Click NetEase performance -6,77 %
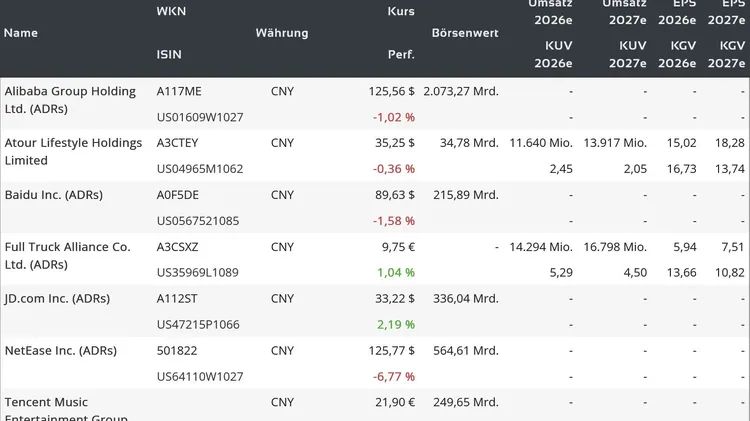The height and width of the screenshot is (421, 750). coord(394,377)
